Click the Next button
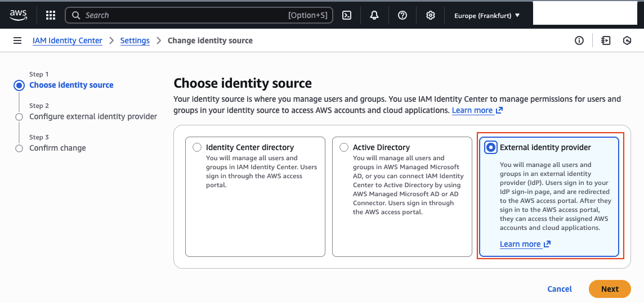The image size is (644, 303). pyautogui.click(x=610, y=289)
